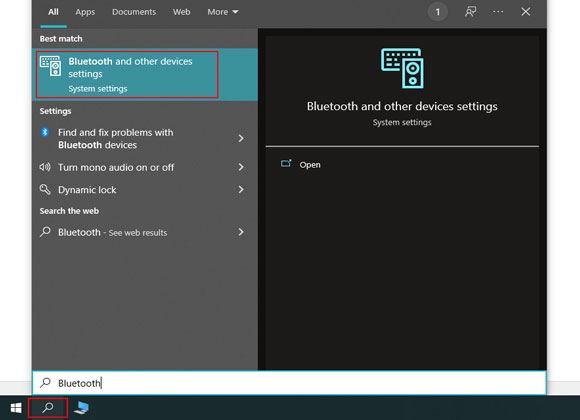Image resolution: width=580 pixels, height=420 pixels.
Task: Click the Bluetooth devices icon in best match
Action: 51,66
